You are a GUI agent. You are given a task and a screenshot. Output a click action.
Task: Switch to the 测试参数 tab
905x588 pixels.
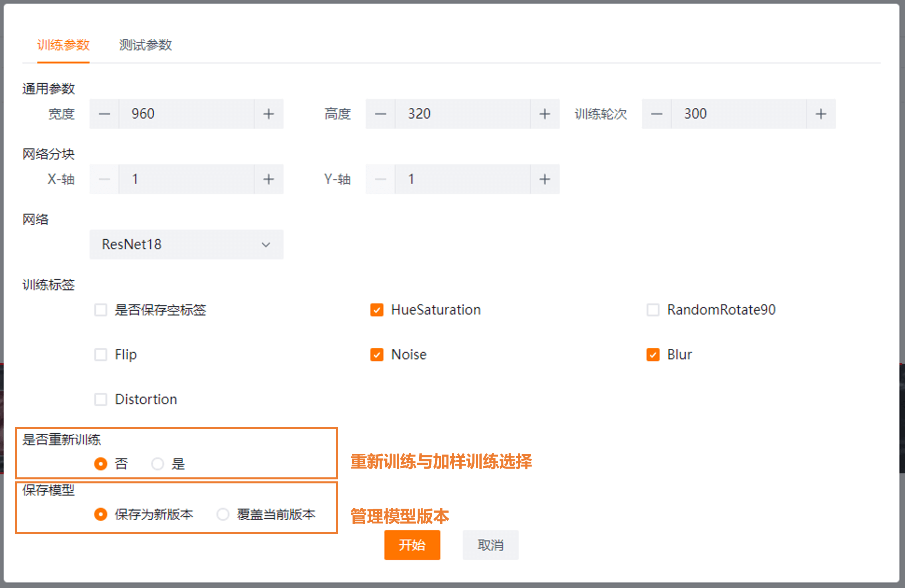(145, 45)
